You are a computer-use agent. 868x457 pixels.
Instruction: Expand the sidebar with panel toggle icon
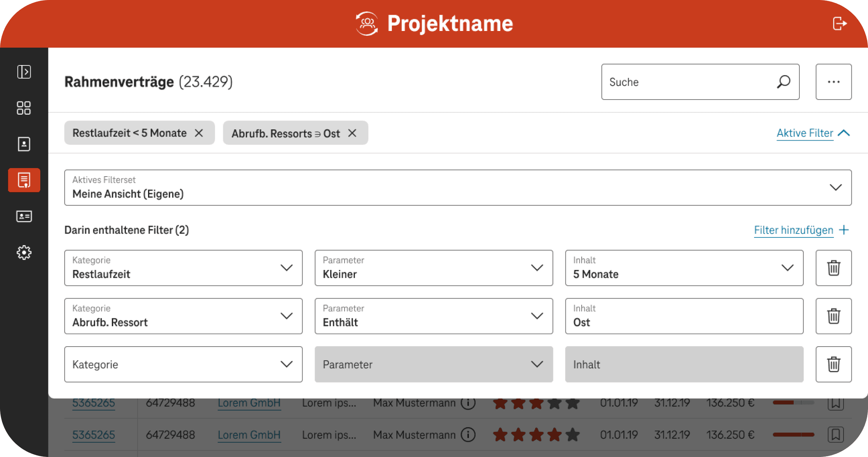point(24,72)
